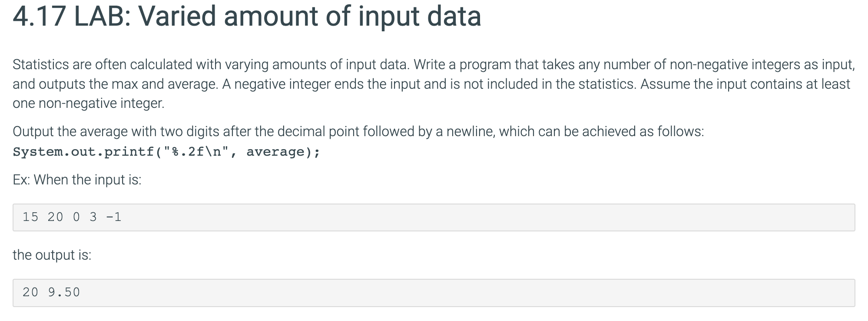Click the "the output is:" text
This screenshot has width=868, height=321.
pyautogui.click(x=52, y=255)
